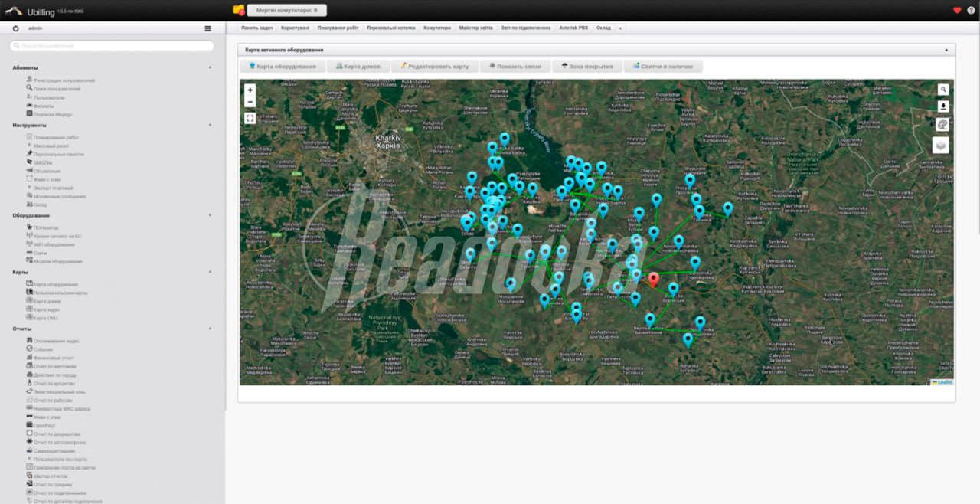Open the Комутатори tab
This screenshot has width=980, height=504.
pos(437,28)
